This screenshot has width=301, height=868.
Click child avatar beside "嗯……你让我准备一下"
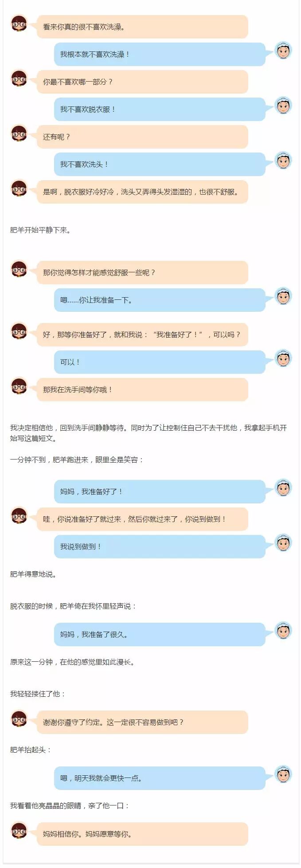(283, 297)
